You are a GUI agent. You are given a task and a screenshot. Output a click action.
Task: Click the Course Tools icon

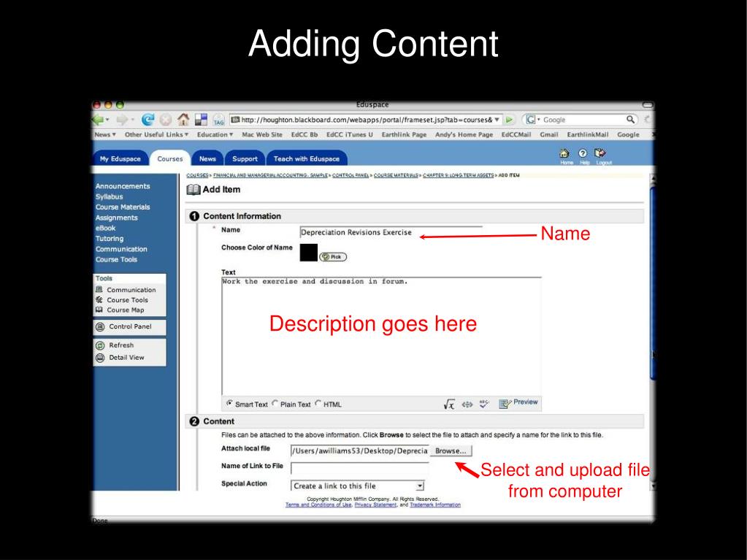(99, 299)
